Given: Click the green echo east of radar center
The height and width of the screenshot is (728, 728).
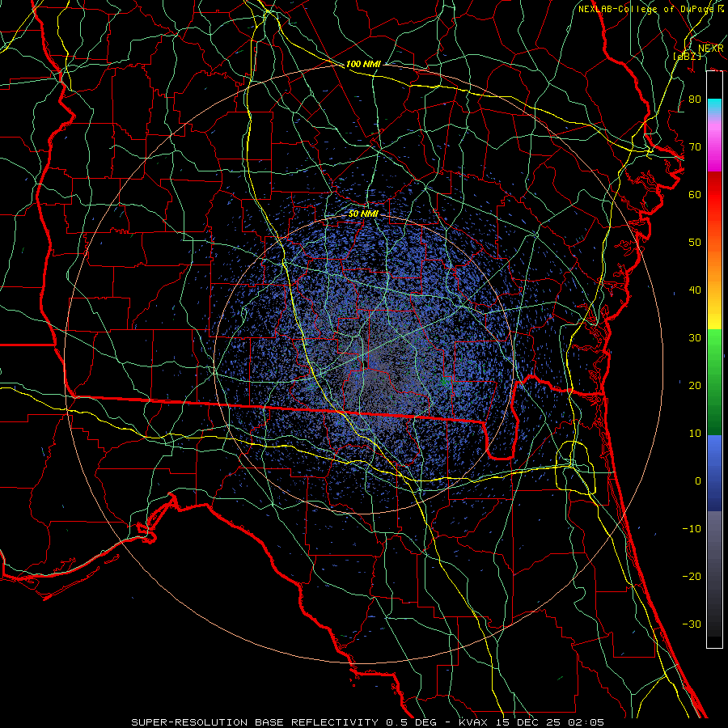Looking at the screenshot, I should [x=445, y=381].
